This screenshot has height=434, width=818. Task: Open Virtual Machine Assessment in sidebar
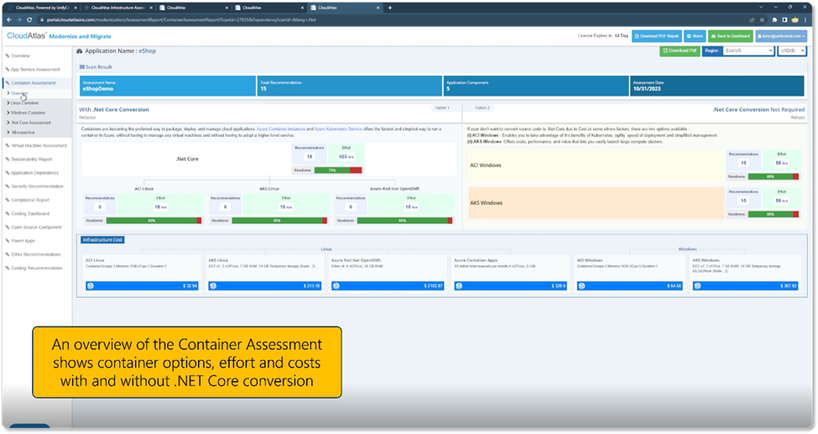pos(37,146)
